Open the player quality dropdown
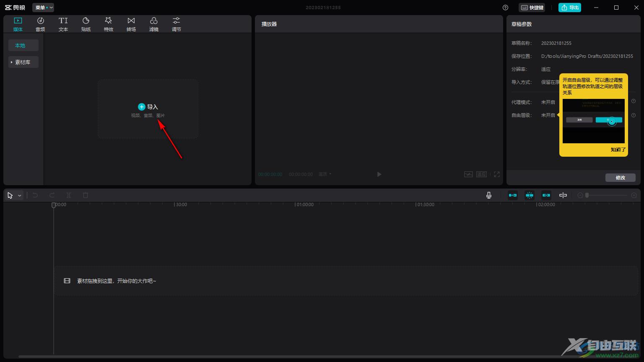Screen dimensions: 644x362 tap(325, 174)
